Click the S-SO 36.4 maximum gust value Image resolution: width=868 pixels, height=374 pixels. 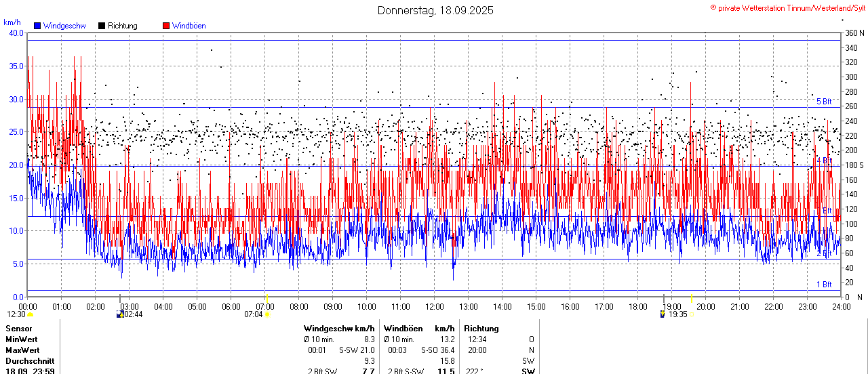pyautogui.click(x=437, y=350)
